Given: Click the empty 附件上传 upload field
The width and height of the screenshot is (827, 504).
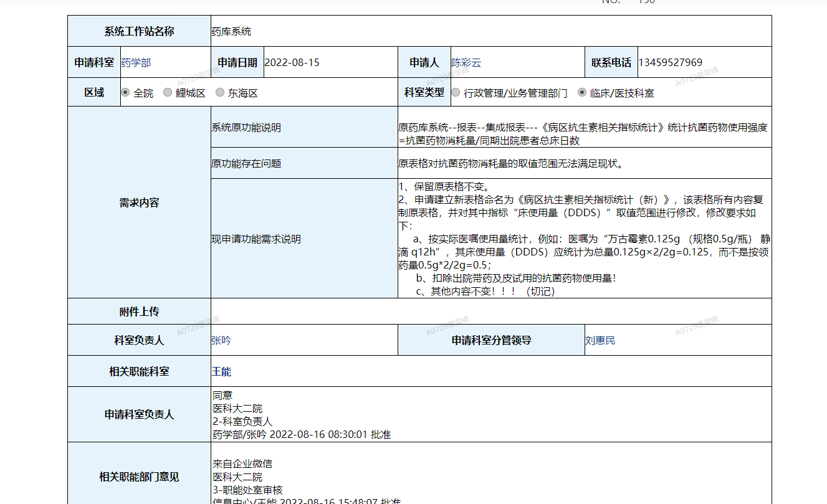Looking at the screenshot, I should (x=491, y=311).
